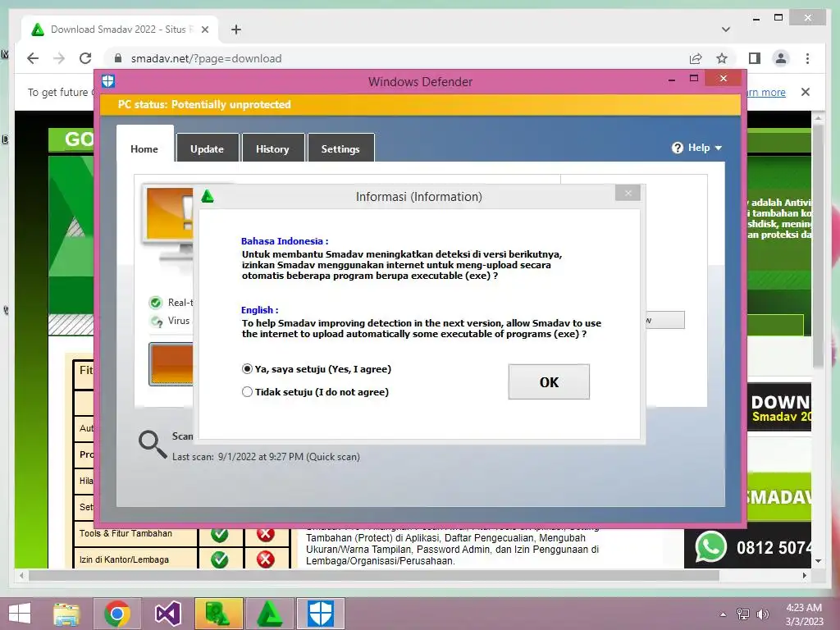Viewport: 840px width, 630px height.
Task: Click the Smadav green triangle icon in dialog title
Action: (x=208, y=196)
